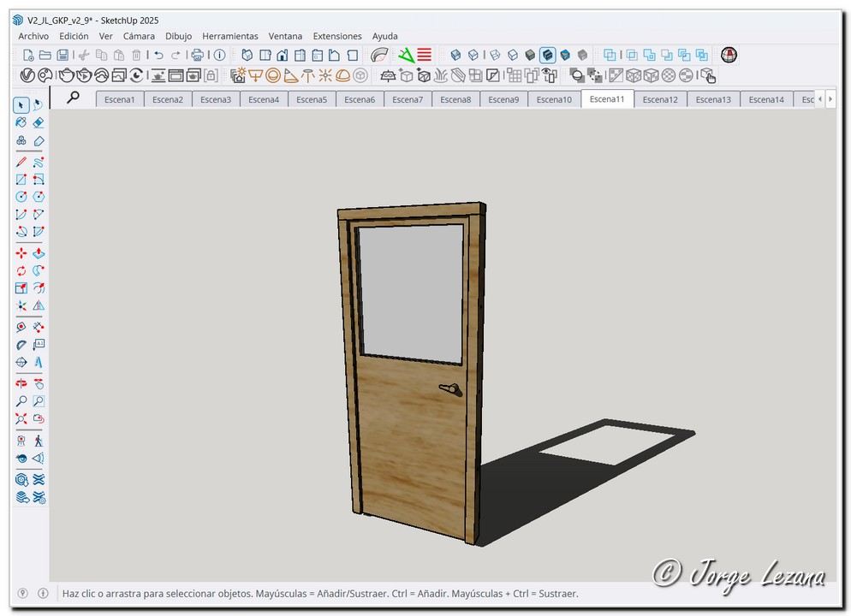Select the Line pencil tool

21,162
